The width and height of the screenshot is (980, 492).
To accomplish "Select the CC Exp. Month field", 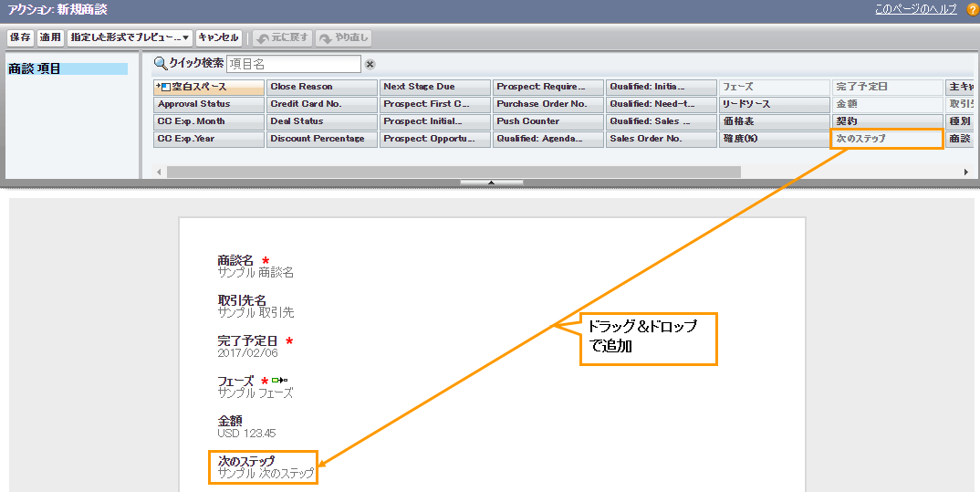I will point(209,122).
